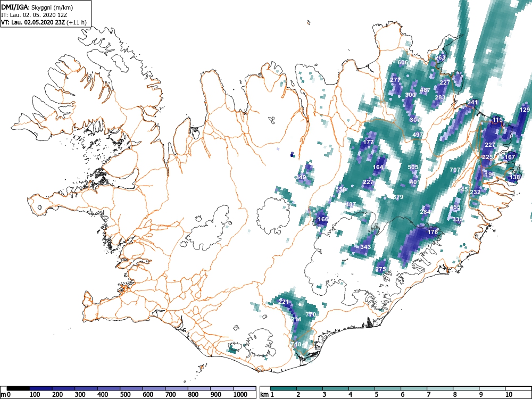Click the map label 178

pyautogui.click(x=433, y=232)
